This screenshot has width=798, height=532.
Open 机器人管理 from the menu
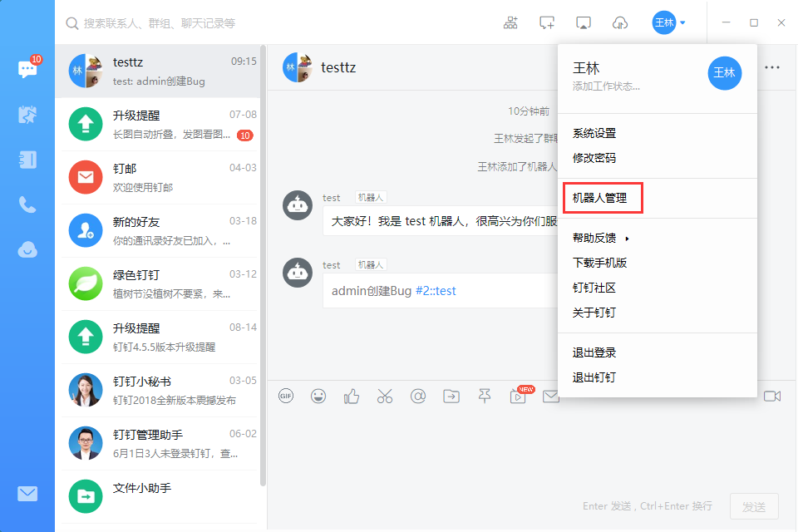(x=599, y=198)
